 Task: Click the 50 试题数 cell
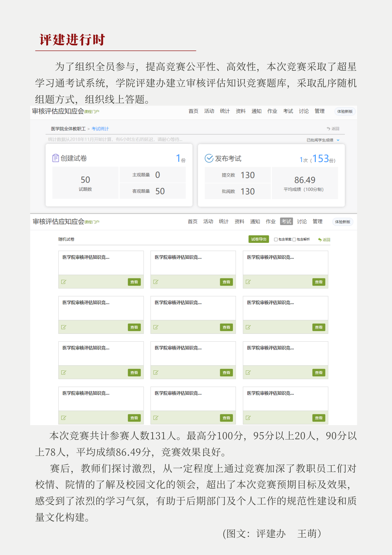(x=85, y=183)
